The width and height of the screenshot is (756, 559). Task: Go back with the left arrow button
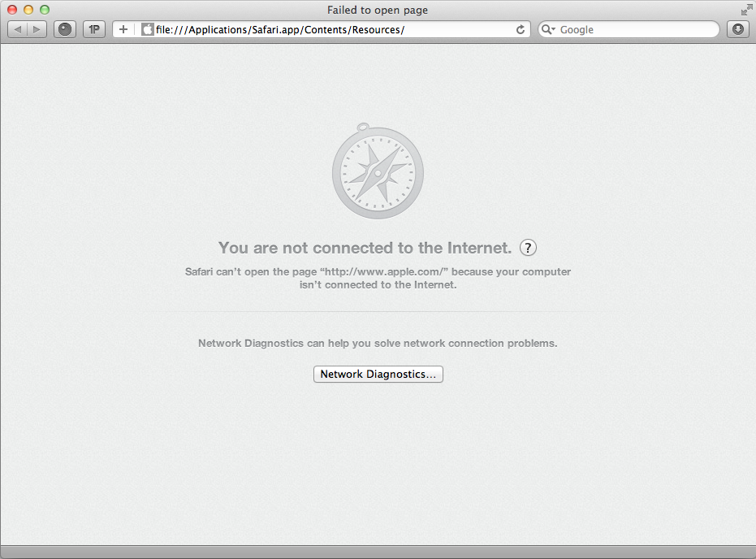[17, 29]
